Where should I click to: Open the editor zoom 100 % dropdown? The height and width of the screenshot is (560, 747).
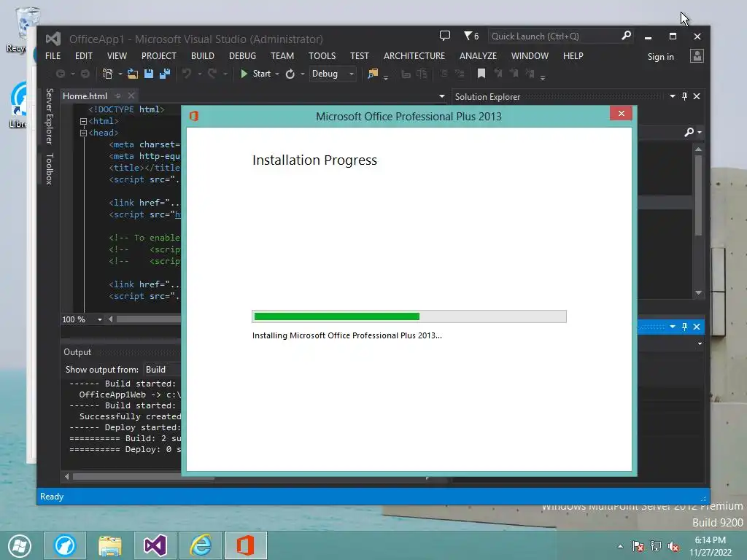[99, 319]
